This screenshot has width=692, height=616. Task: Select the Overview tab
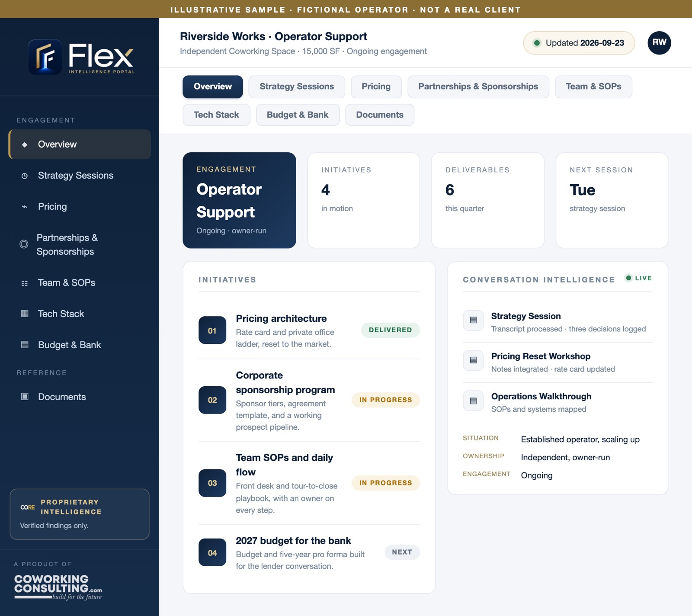point(213,87)
